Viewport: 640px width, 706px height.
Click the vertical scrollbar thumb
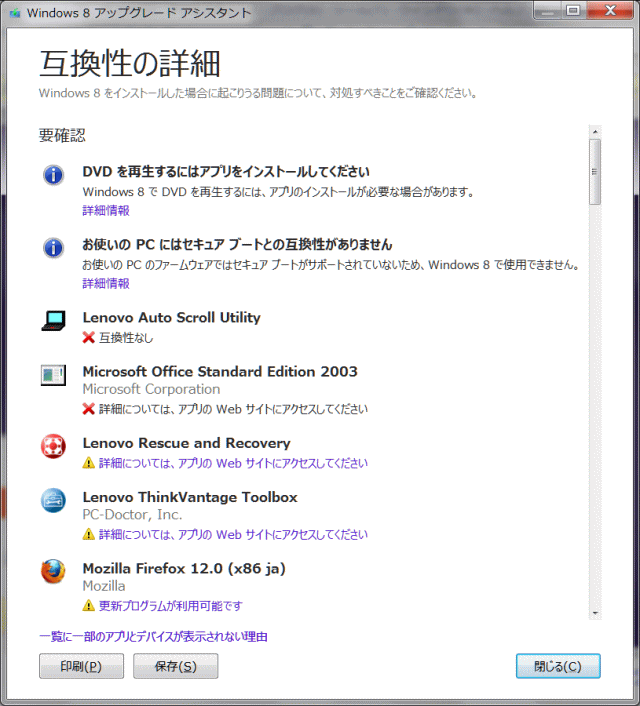pos(595,172)
